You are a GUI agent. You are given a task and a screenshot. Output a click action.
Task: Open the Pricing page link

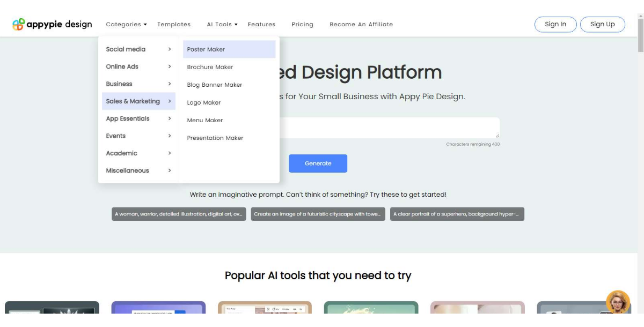302,24
